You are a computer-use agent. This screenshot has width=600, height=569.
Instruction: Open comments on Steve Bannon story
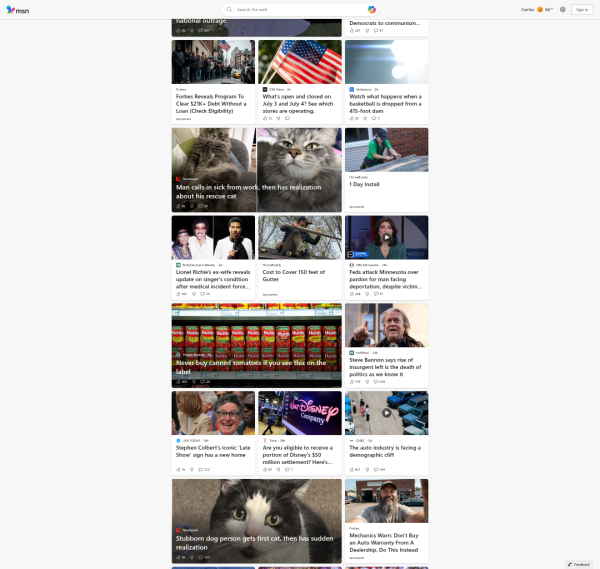pos(379,382)
